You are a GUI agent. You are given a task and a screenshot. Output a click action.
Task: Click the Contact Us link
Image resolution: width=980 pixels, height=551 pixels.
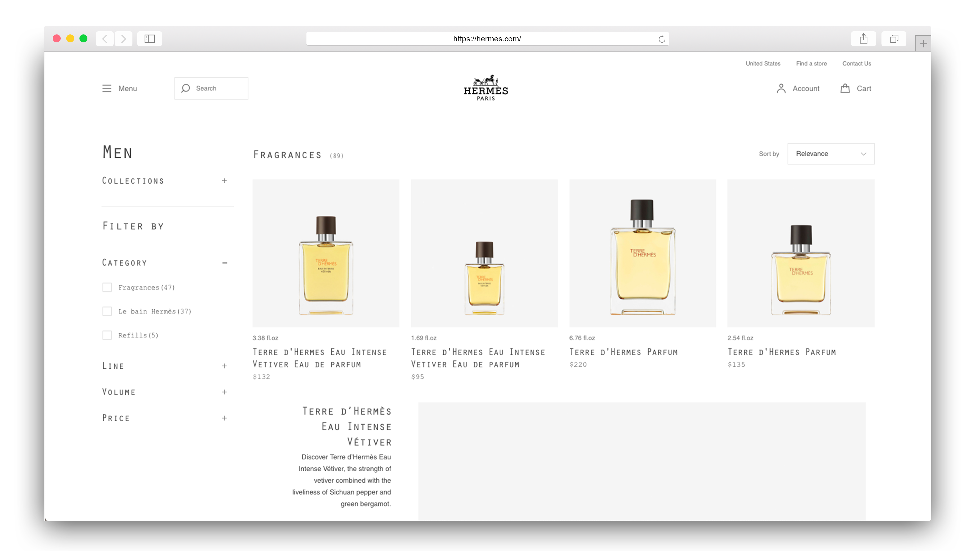pyautogui.click(x=856, y=64)
